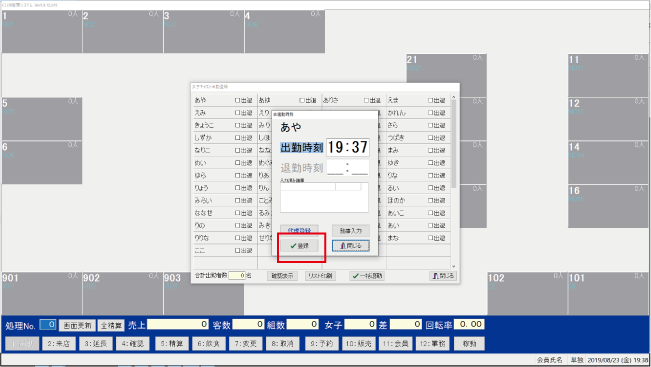The image size is (651, 367).
Task: Select table 901 tile
Action: [x=42, y=294]
